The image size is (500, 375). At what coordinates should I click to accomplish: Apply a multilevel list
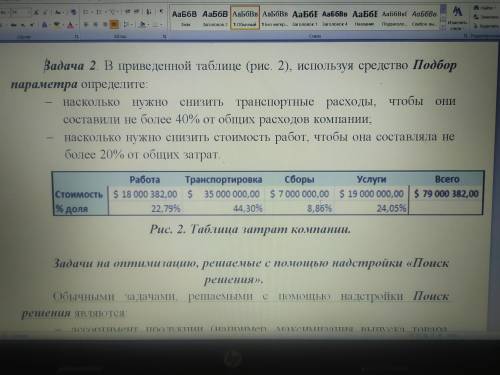(112, 12)
